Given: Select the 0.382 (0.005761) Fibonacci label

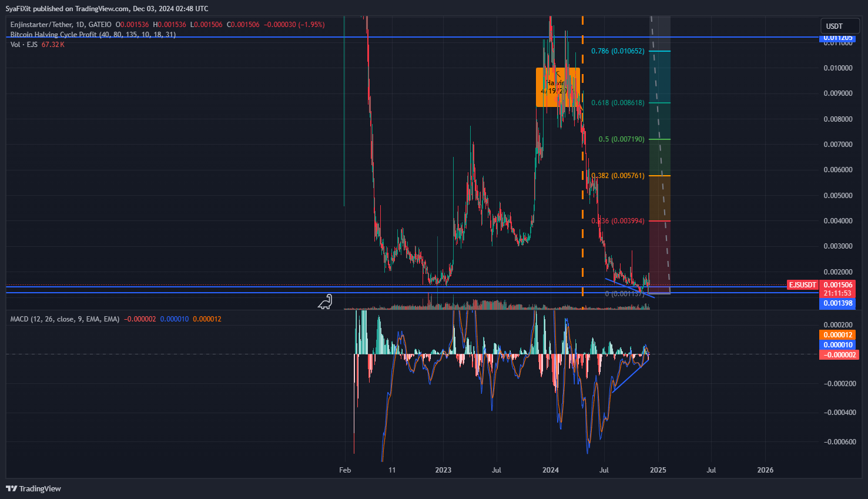Looking at the screenshot, I should 618,176.
